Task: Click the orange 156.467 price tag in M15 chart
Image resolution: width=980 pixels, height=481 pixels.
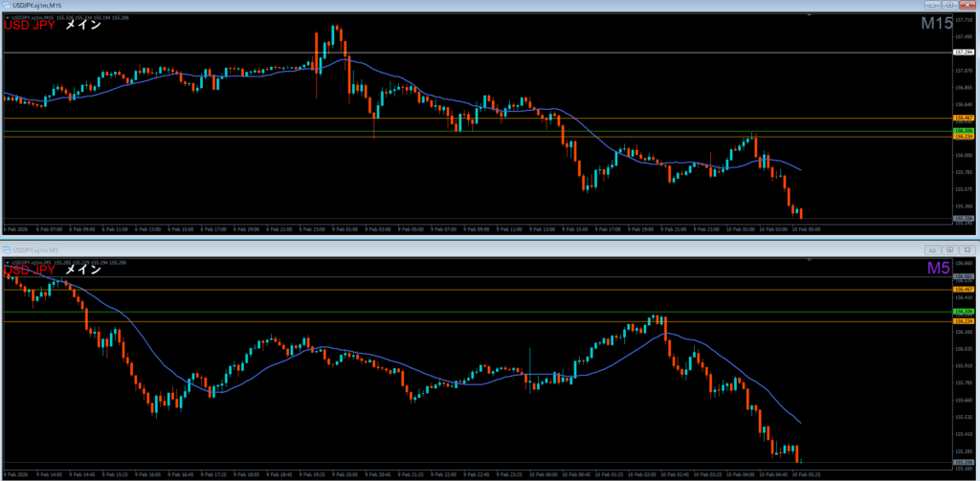Action: tap(964, 119)
